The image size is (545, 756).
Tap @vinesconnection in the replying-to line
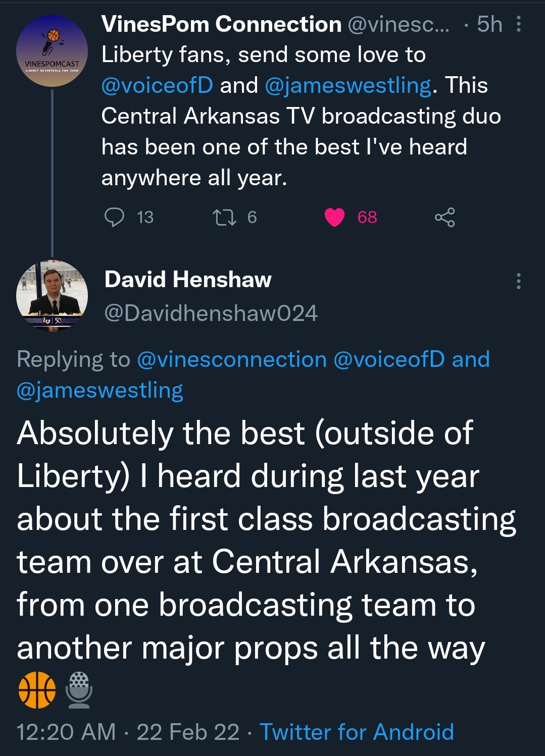(232, 359)
